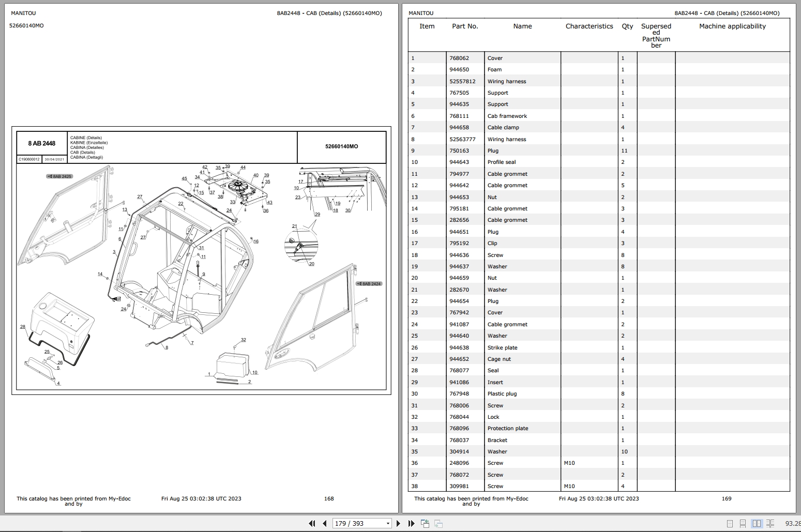Advance to the next page
Viewport: 801px width, 532px height.
point(399,523)
